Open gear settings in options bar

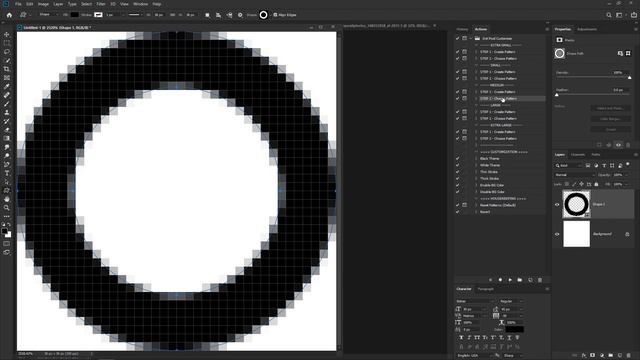[240, 15]
